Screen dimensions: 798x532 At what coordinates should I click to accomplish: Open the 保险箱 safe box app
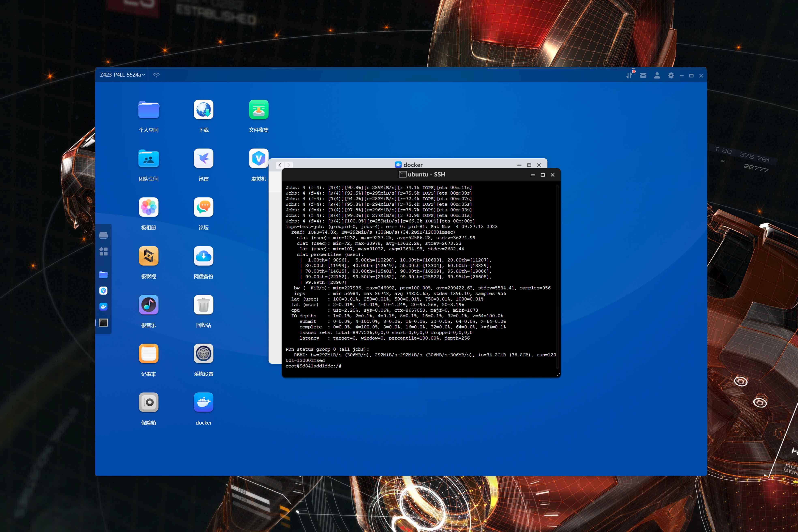pos(149,402)
